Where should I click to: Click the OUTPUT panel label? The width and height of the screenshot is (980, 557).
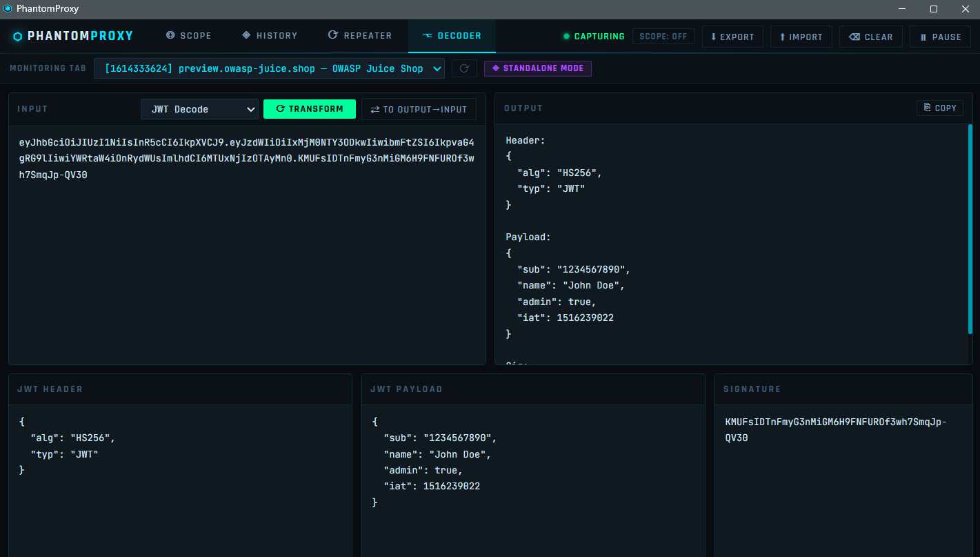click(x=523, y=108)
